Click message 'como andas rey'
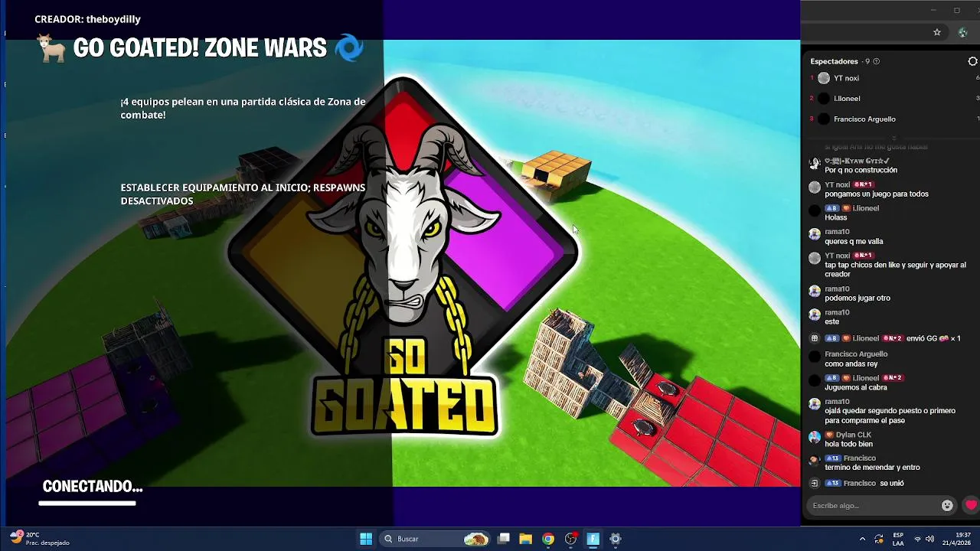This screenshot has height=551, width=980. (x=851, y=364)
